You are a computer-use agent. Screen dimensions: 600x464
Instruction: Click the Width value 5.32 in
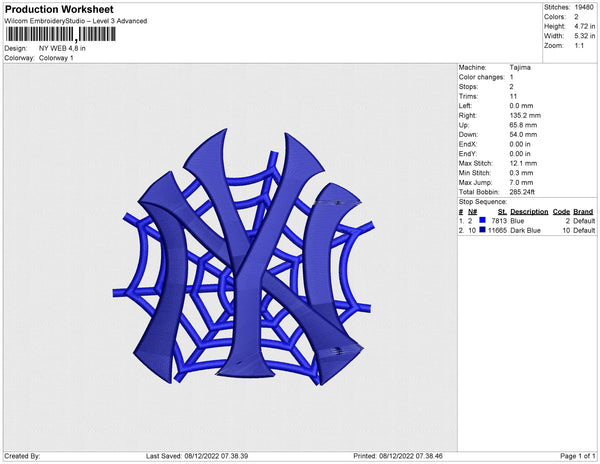584,36
